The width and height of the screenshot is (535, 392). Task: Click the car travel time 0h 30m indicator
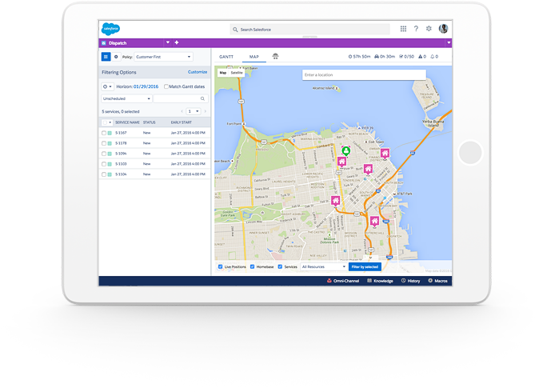pos(385,57)
